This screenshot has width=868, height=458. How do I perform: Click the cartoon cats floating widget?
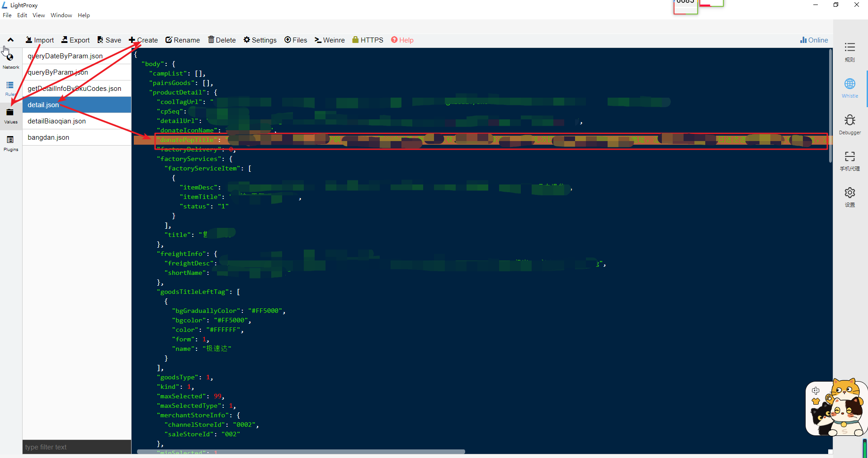click(836, 407)
